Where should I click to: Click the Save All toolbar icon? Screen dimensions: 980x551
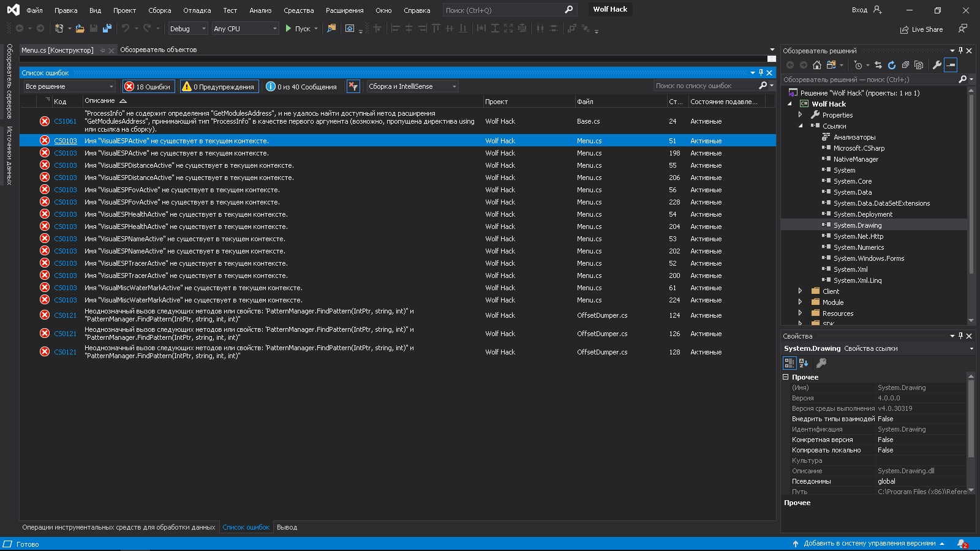[107, 28]
